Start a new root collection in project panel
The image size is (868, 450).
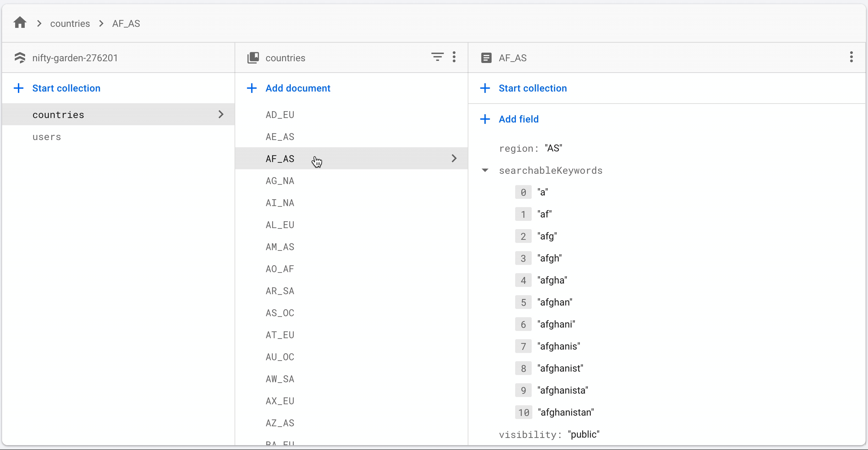[66, 88]
